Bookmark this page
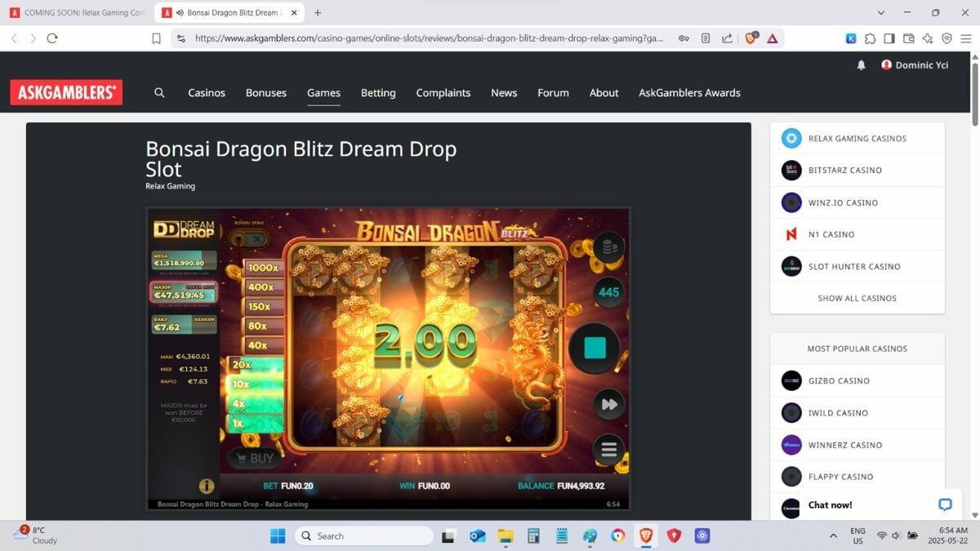The width and height of the screenshot is (980, 551). point(156,38)
